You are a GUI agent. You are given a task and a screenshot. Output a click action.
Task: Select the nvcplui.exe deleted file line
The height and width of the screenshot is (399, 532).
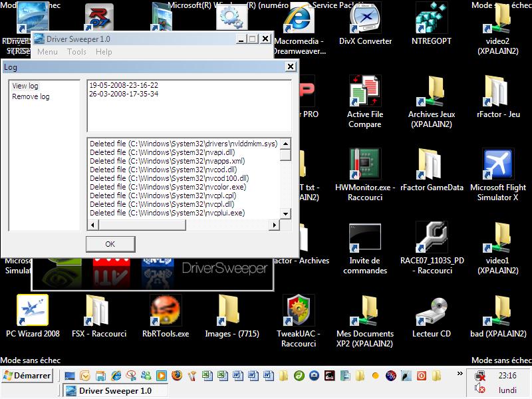168,213
